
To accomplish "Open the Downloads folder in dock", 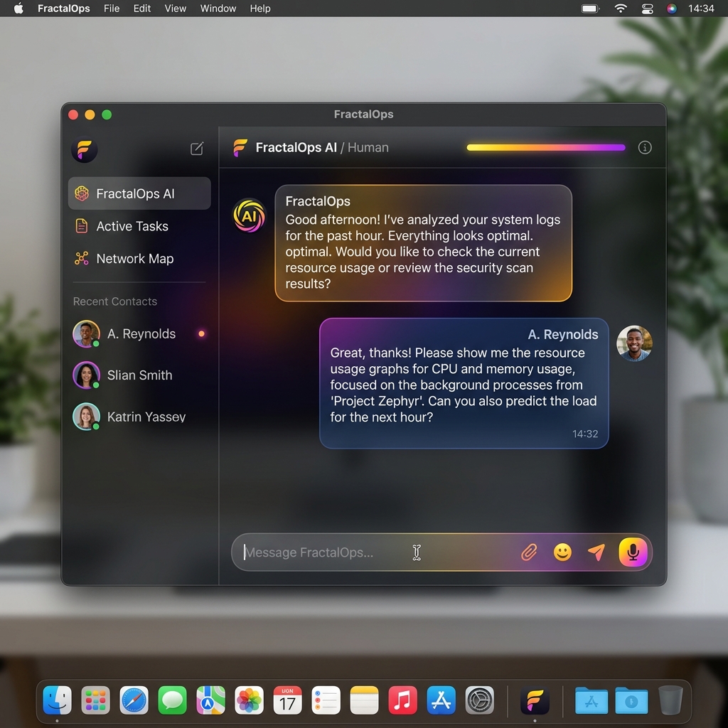I will [631, 700].
